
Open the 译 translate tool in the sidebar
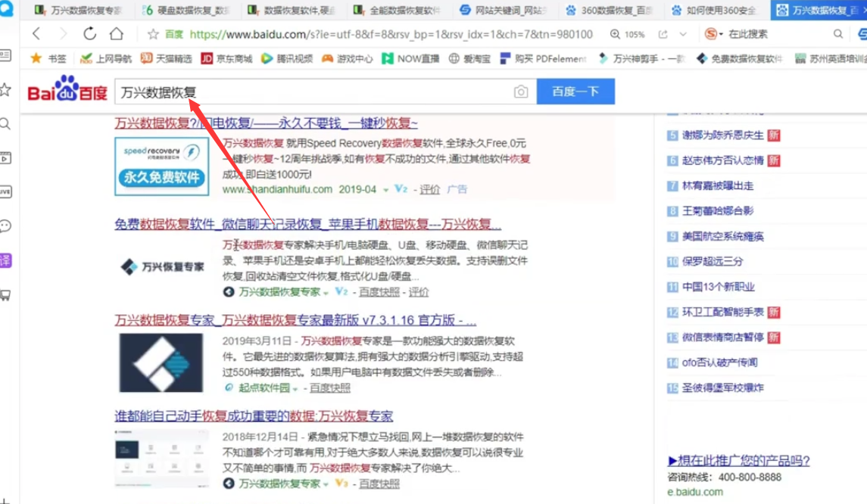click(5, 260)
